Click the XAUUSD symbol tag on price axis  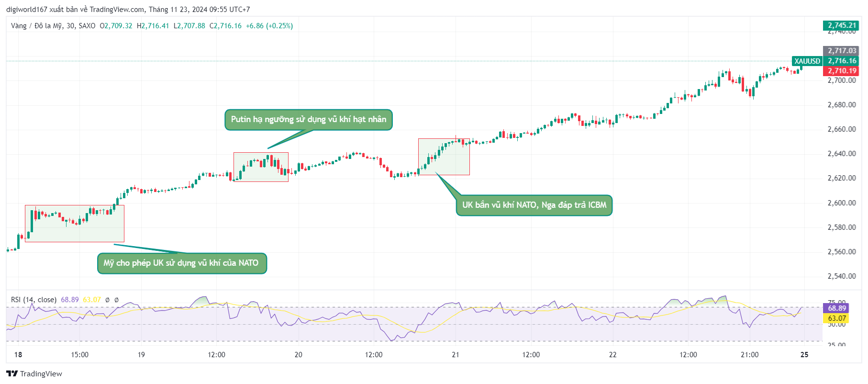point(807,61)
